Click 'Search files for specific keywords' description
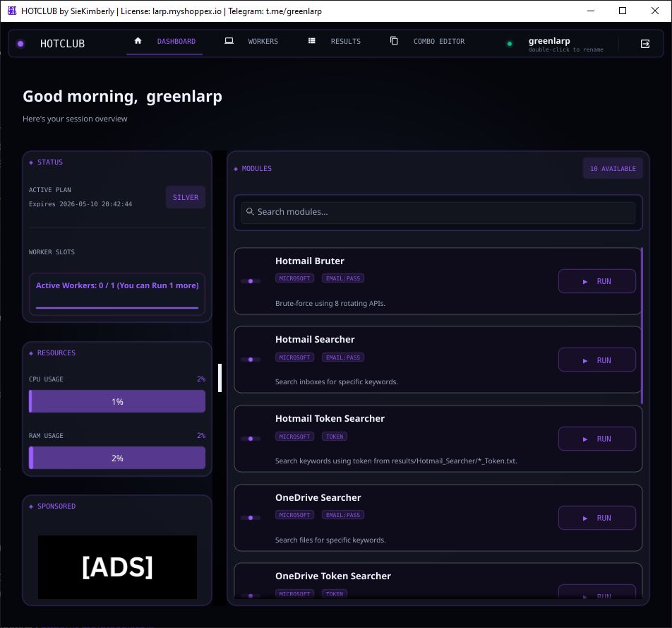Image resolution: width=672 pixels, height=628 pixels. tap(330, 540)
